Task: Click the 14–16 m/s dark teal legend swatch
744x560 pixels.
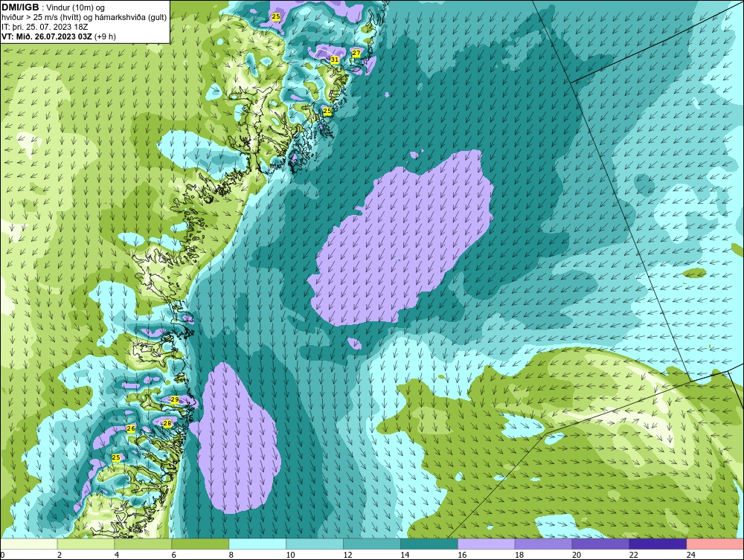Action: 429,544
